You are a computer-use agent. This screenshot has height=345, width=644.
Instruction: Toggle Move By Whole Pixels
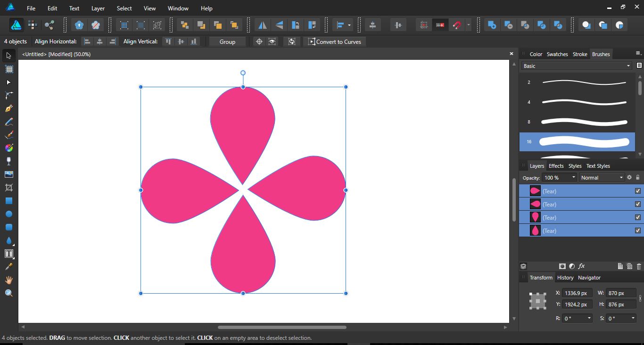coord(440,25)
